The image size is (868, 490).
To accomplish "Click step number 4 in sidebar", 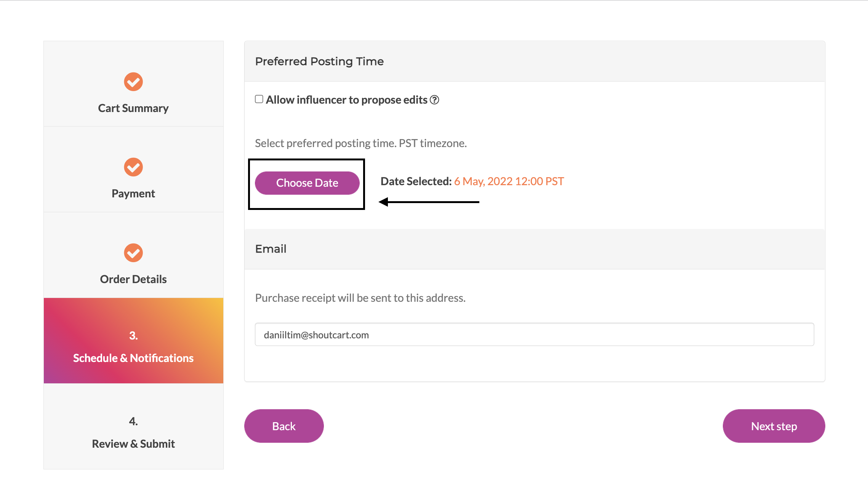I will (x=133, y=421).
